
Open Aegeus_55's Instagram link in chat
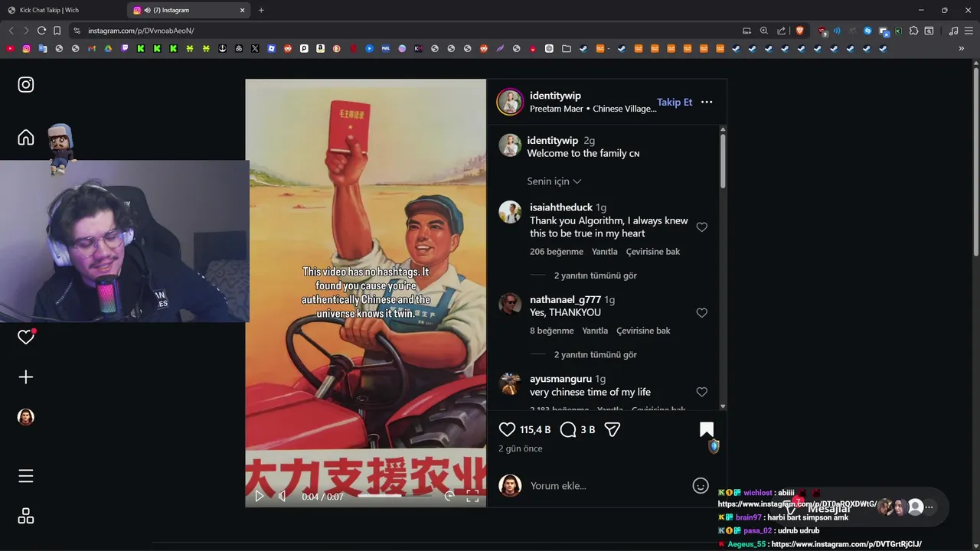(x=846, y=544)
